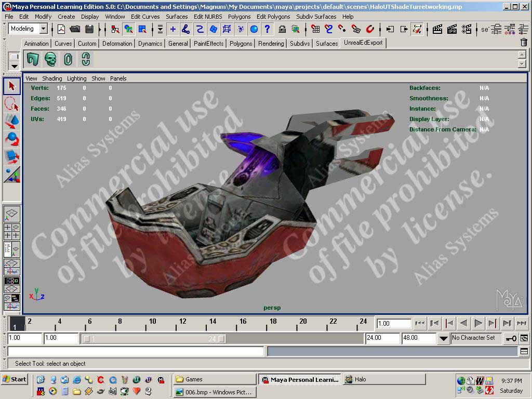Screen dimensions: 532x399
Task: Click the range slider bar handle
Action: [154, 339]
